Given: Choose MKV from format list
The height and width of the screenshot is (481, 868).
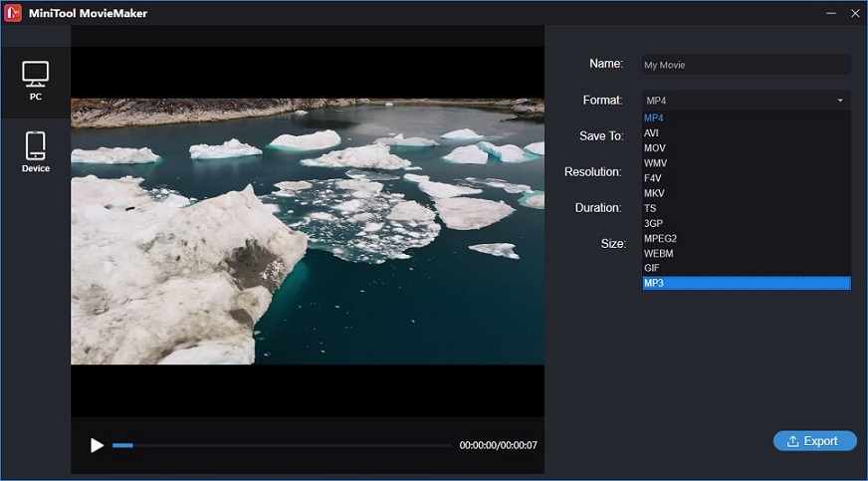Looking at the screenshot, I should [x=747, y=193].
